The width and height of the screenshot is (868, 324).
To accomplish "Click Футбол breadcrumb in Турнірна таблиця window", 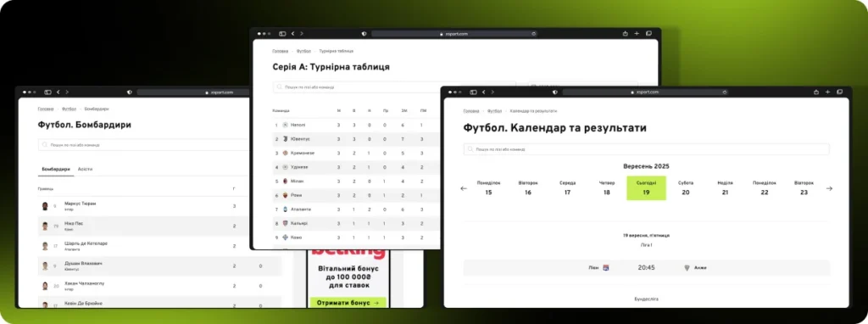I will (x=304, y=51).
